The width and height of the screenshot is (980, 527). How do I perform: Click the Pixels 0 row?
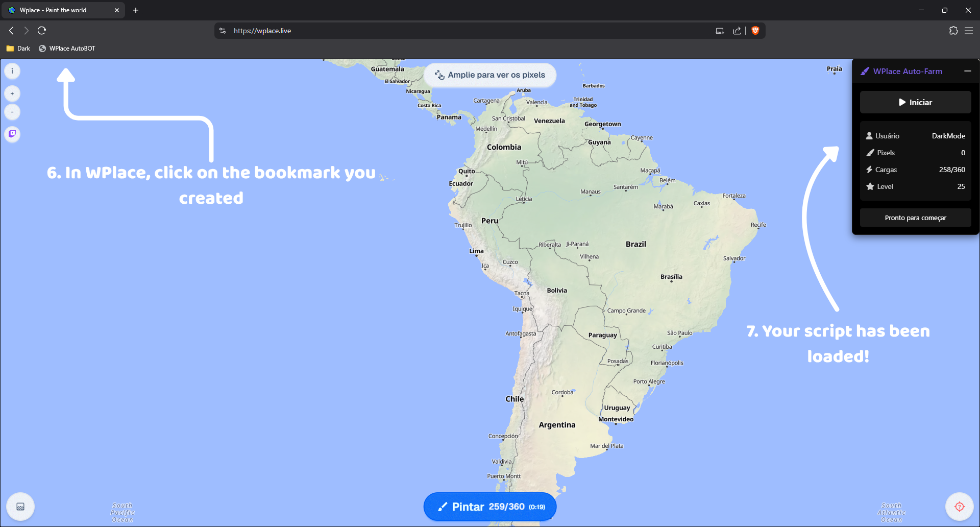point(916,153)
